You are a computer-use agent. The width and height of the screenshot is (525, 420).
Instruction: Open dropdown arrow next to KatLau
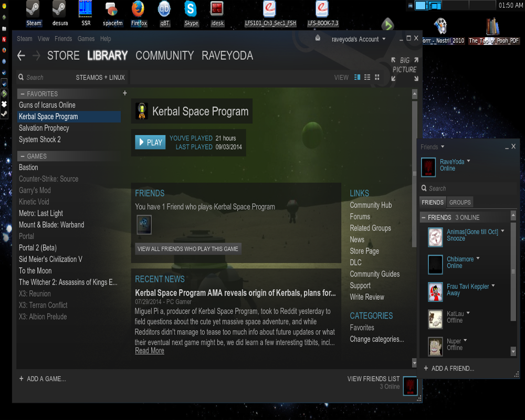tap(468, 313)
